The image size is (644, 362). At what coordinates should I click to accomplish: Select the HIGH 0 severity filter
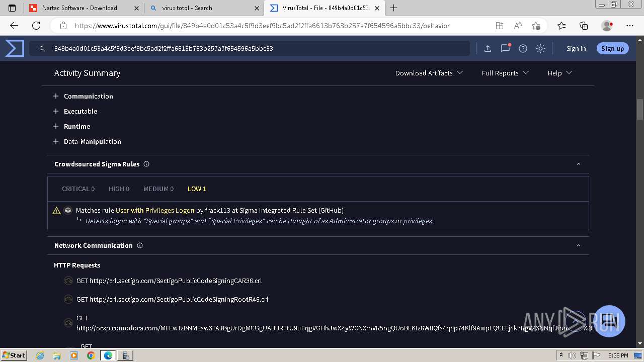(119, 189)
